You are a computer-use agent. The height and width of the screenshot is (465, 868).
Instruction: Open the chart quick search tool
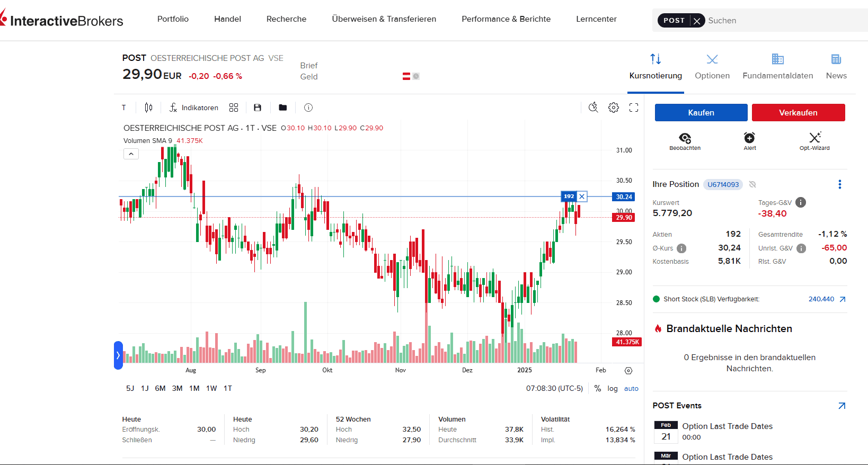coord(594,108)
